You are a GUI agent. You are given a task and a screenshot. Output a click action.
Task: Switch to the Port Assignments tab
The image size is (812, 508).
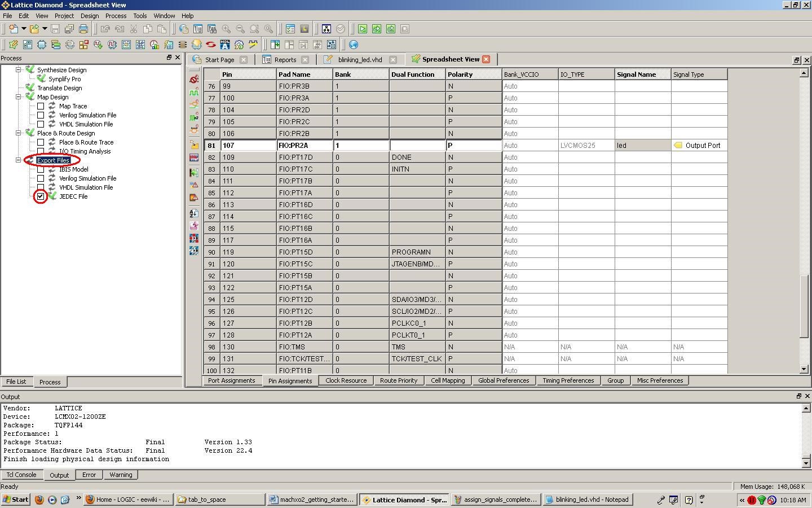[232, 380]
